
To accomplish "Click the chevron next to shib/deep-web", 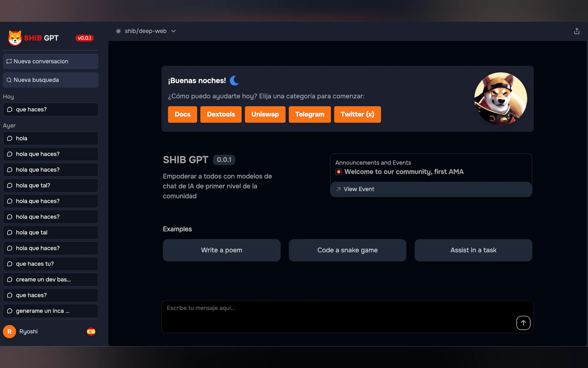I will pyautogui.click(x=173, y=31).
